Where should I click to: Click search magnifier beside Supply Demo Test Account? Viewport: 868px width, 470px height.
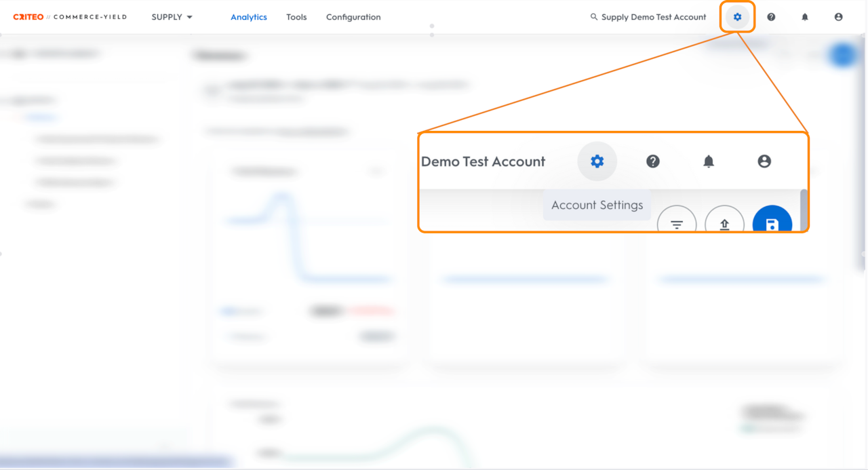click(594, 17)
